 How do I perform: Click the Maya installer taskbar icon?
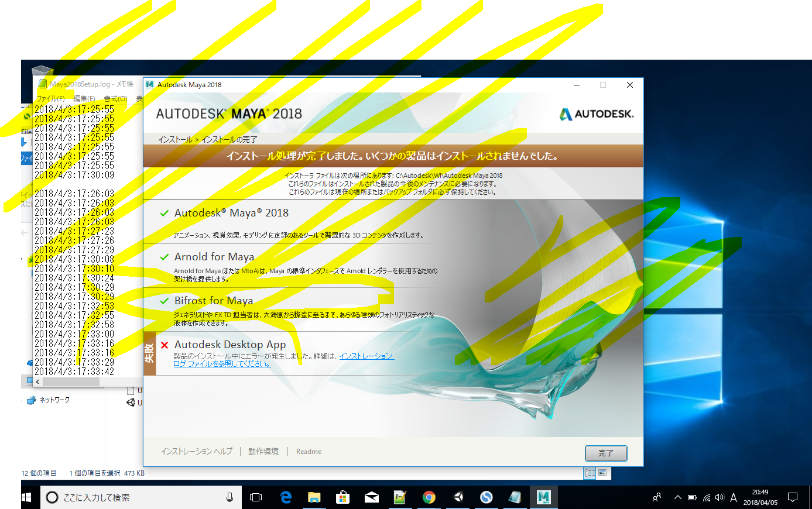[543, 497]
